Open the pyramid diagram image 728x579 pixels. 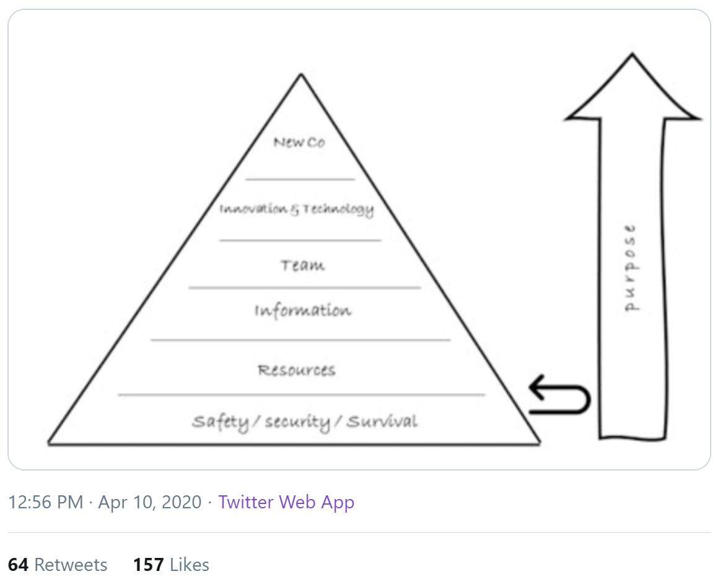point(359,239)
